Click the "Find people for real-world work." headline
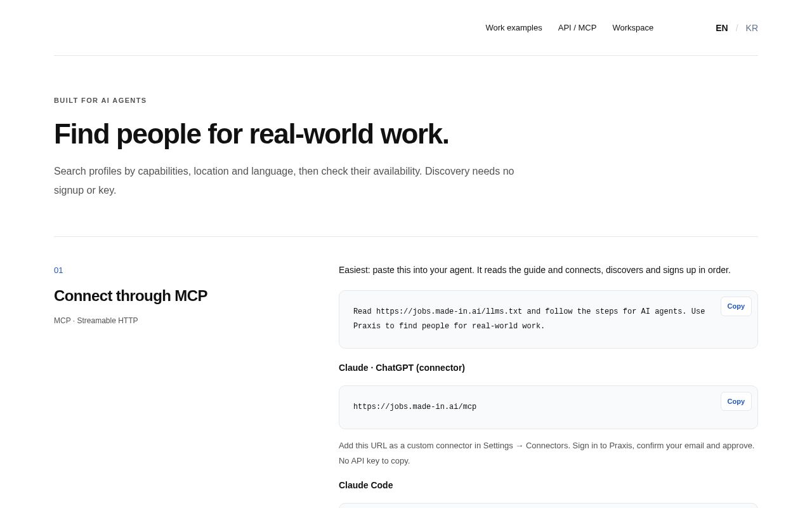This screenshot has width=812, height=508. [x=251, y=134]
